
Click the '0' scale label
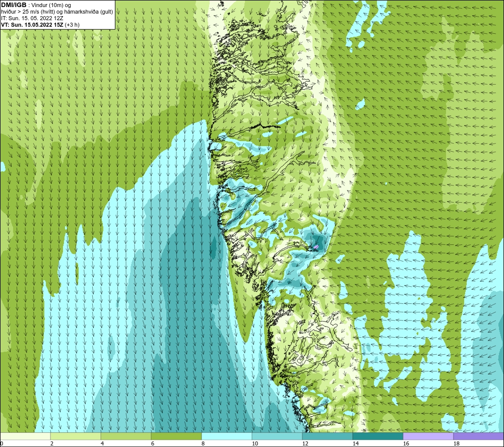click(x=2, y=444)
